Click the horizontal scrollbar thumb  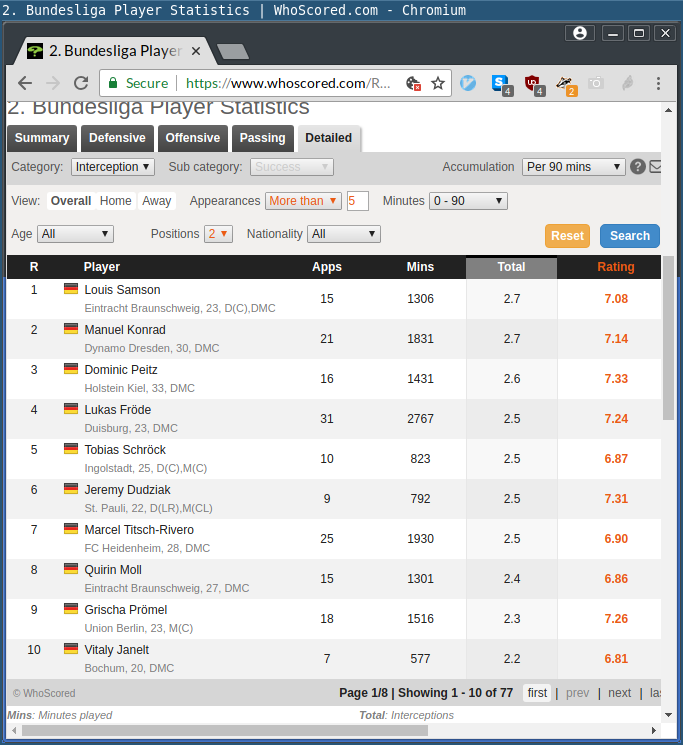click(225, 730)
